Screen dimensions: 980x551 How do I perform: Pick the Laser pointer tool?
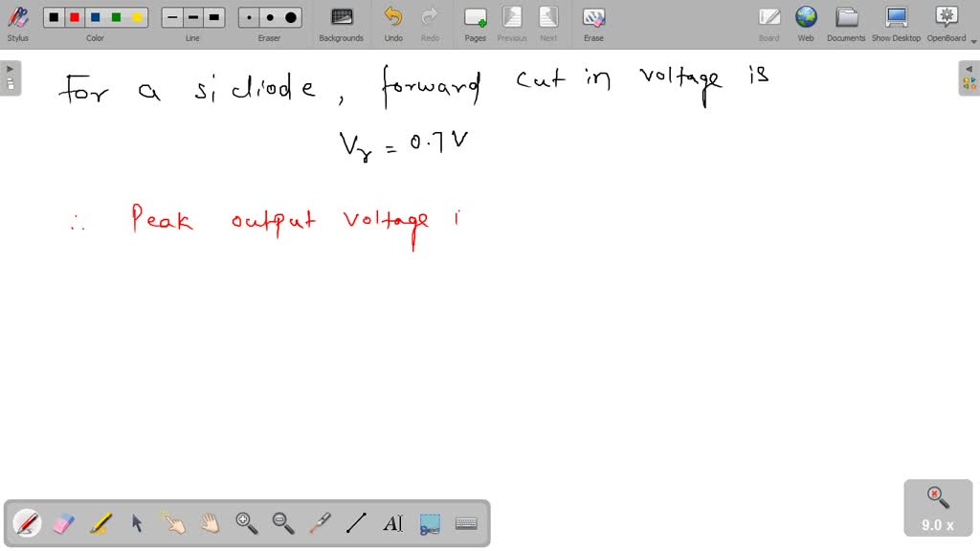[x=319, y=523]
